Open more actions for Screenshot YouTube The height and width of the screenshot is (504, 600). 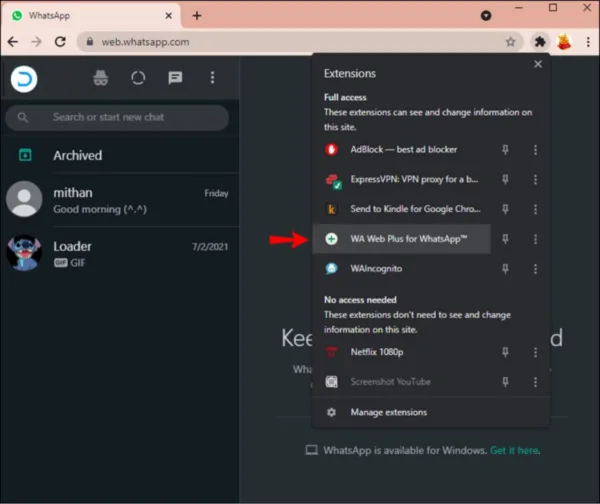click(x=535, y=382)
